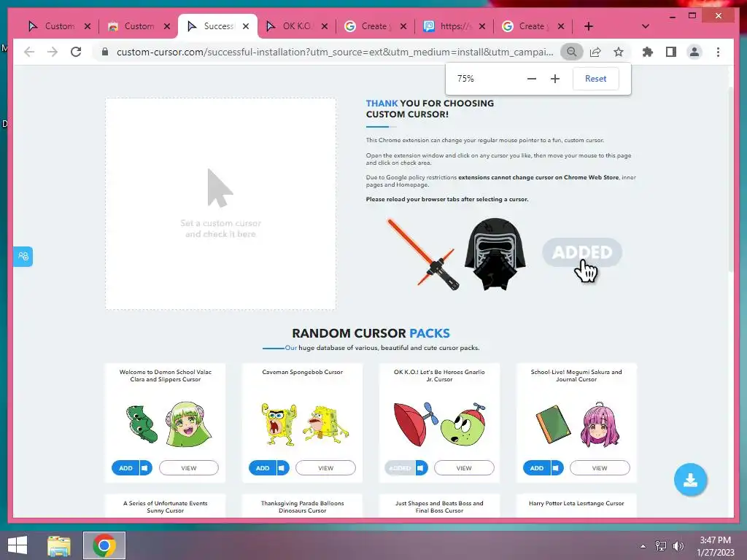
Task: Add School-Live! Megumi Sakura cursor
Action: pos(536,468)
